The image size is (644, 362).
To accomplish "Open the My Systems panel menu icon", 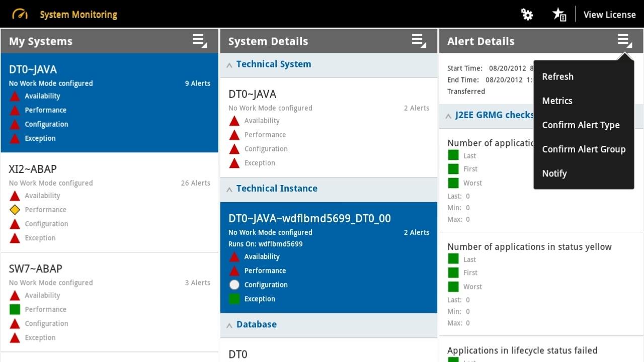I will (200, 41).
